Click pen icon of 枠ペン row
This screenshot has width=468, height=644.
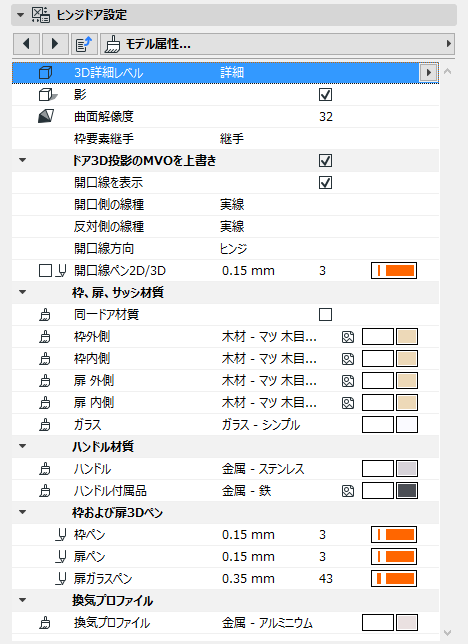coord(61,535)
